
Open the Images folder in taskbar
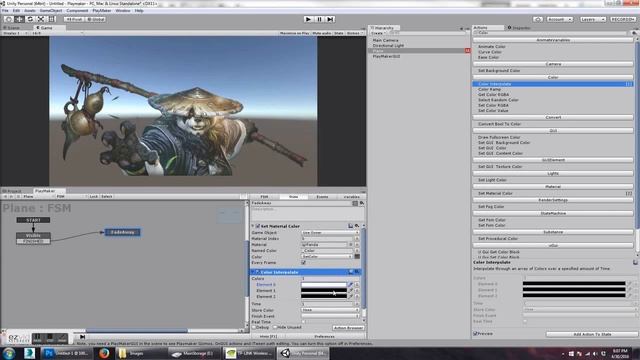pos(141,353)
